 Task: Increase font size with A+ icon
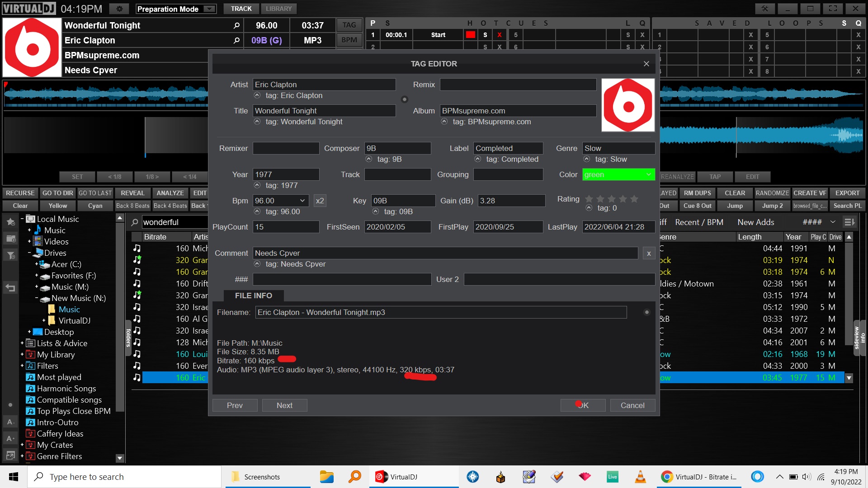[x=11, y=438]
